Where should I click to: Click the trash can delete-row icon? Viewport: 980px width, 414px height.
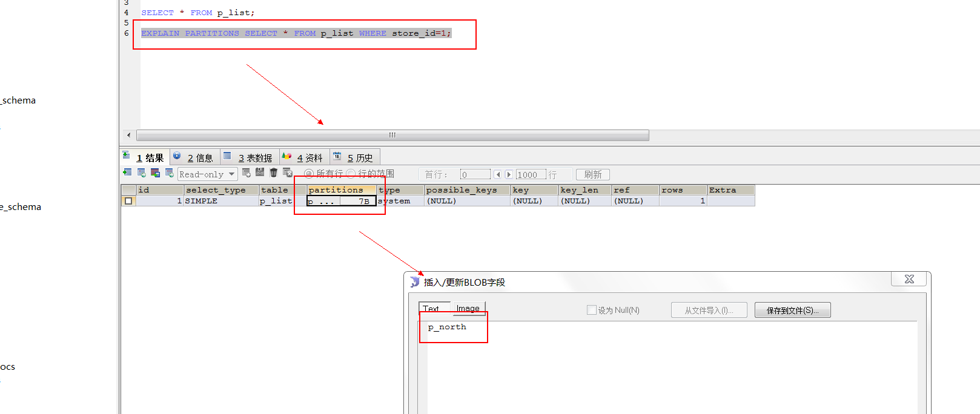[x=274, y=173]
